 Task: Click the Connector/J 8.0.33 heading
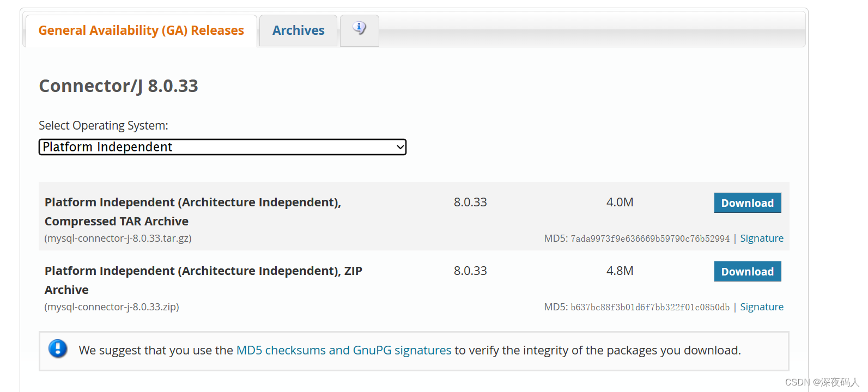pos(118,86)
